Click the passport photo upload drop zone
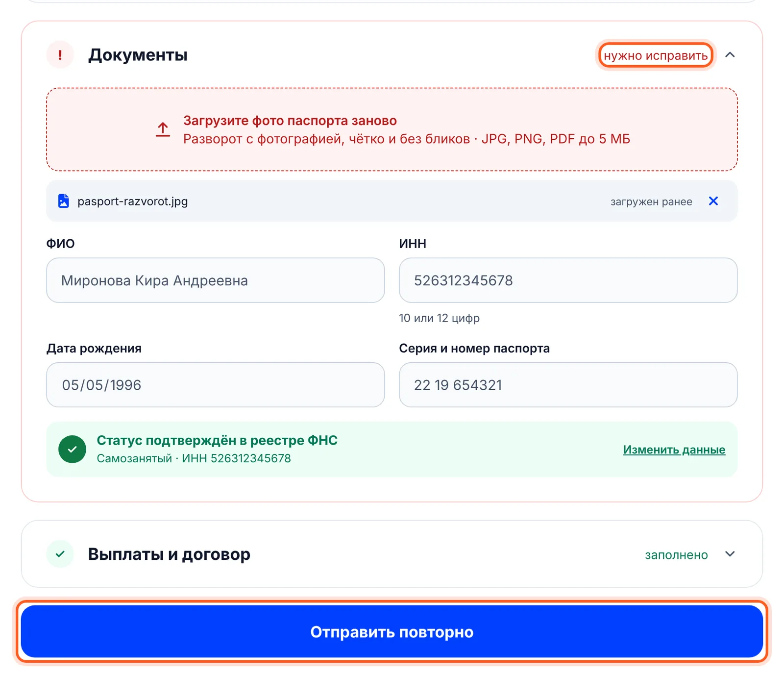The height and width of the screenshot is (678, 784). (392, 129)
